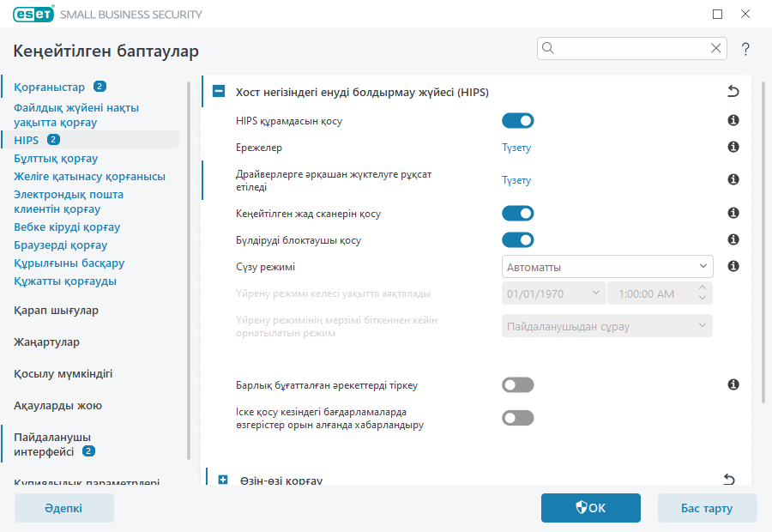The width and height of the screenshot is (772, 532).
Task: Click info icon next to HIPS құрамдасын қосу
Action: click(x=733, y=121)
